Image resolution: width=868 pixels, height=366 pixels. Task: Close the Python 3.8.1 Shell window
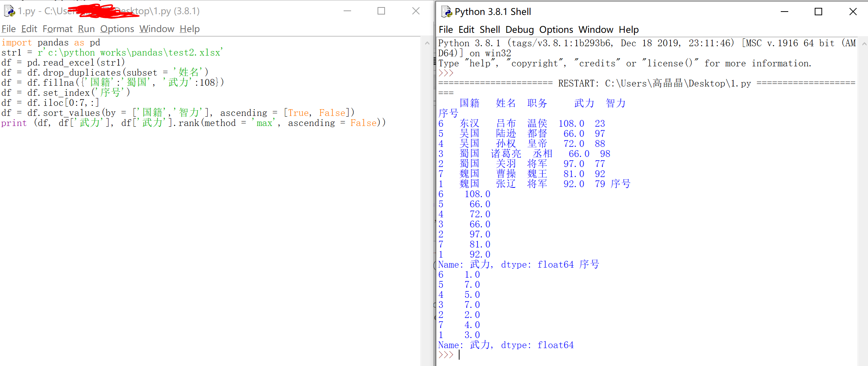[853, 12]
